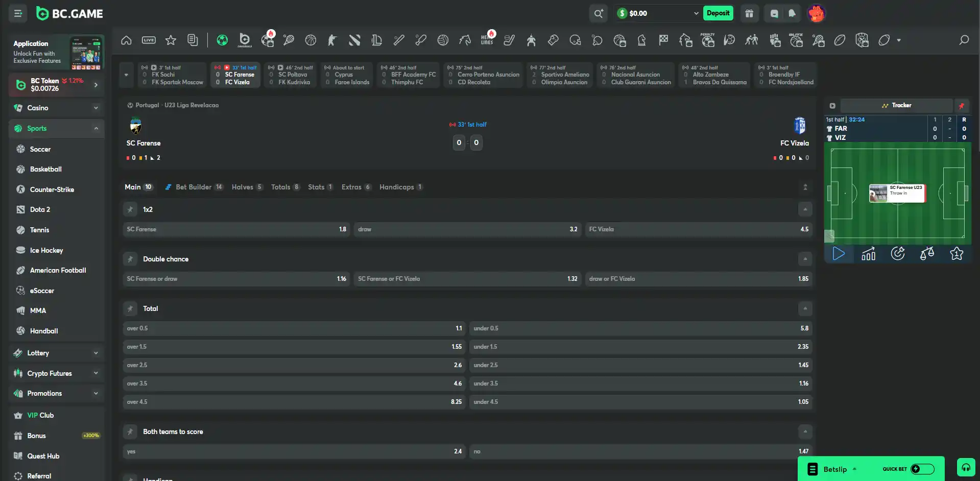Viewport: 980px width, 481px height.
Task: Open the balance currency dropdown
Action: point(696,13)
